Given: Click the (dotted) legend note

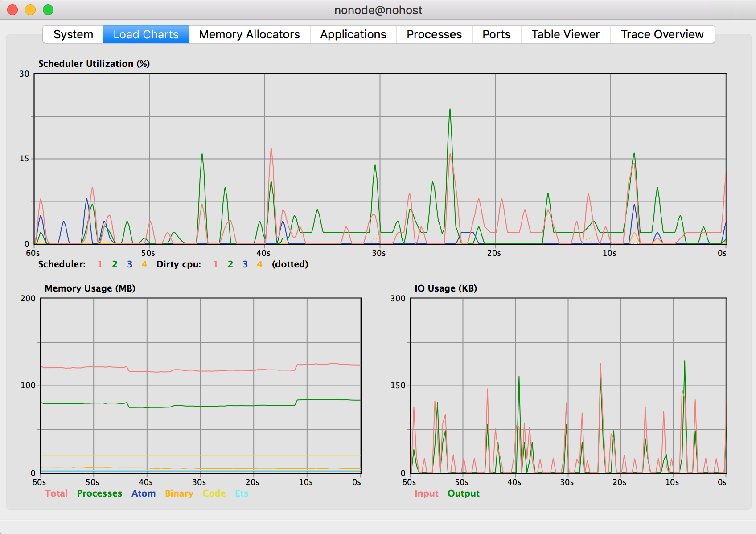Looking at the screenshot, I should (290, 264).
